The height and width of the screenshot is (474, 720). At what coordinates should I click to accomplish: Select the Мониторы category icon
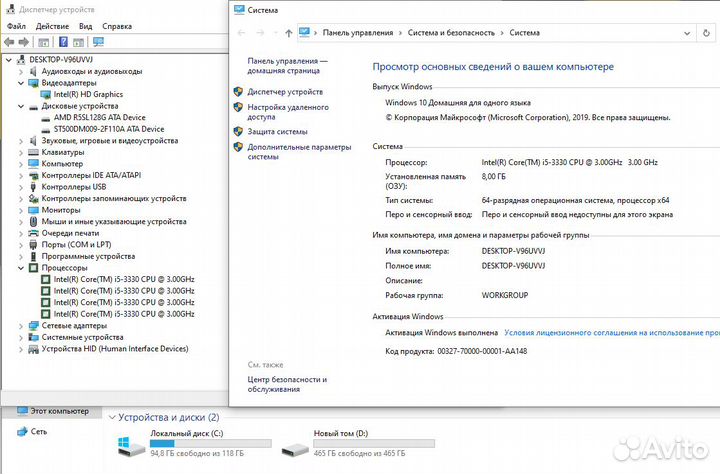click(33, 210)
